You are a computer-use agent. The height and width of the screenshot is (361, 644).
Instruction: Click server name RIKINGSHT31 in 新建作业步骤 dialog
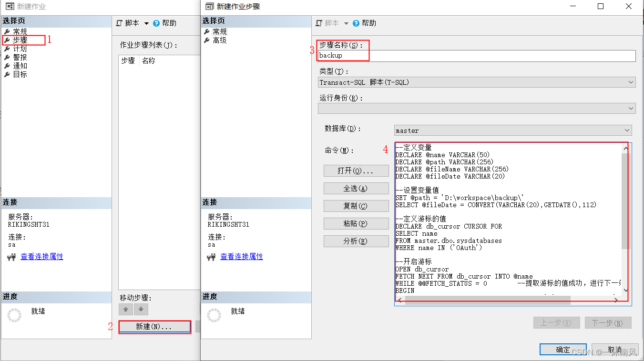coord(228,224)
